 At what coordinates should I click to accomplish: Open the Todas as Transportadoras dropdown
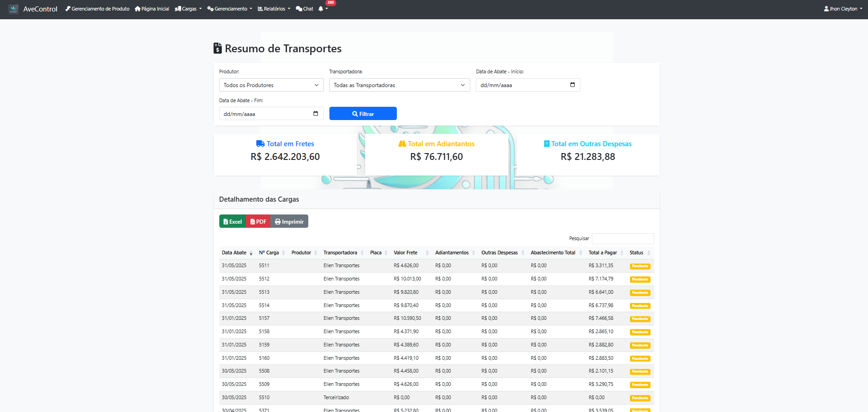tap(399, 85)
